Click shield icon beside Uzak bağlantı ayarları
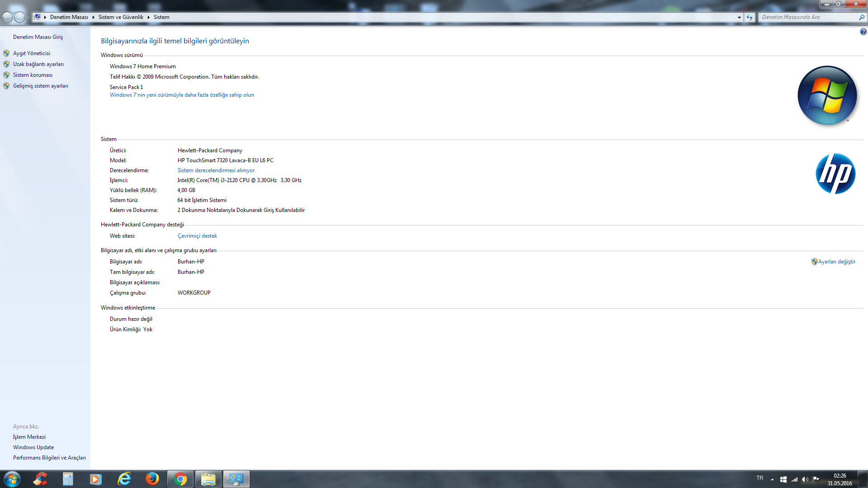The image size is (868, 488). click(6, 64)
